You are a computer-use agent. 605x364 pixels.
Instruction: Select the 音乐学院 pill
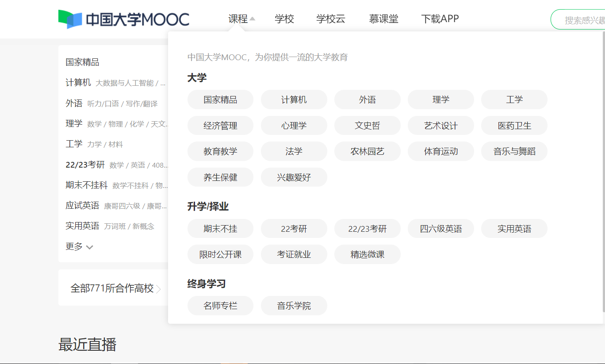coord(294,306)
